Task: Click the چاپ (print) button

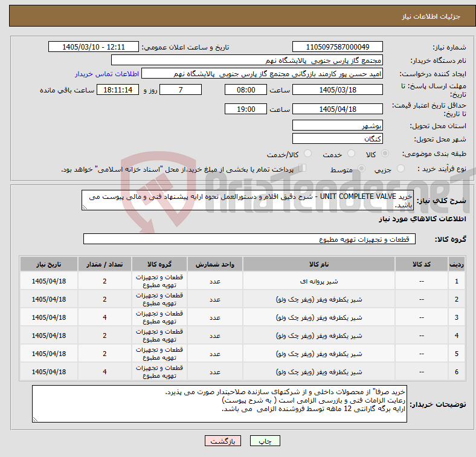Action: pos(265,441)
